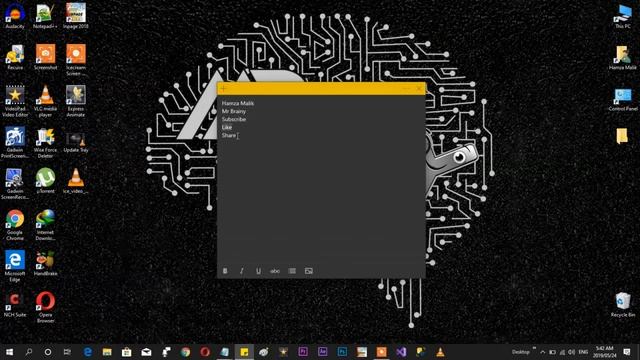Viewport: 640px width, 360px height.
Task: Select the Internet Download Manager icon
Action: tap(45, 224)
